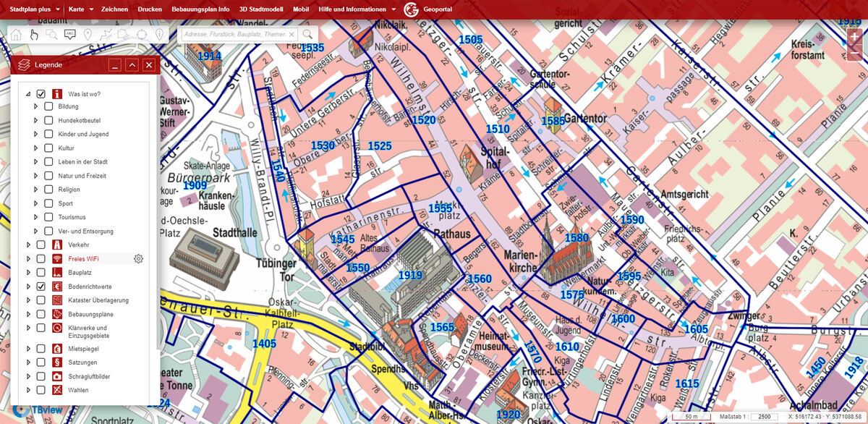Uncheck the Bodenrichtwerte layer checkbox

(41, 287)
